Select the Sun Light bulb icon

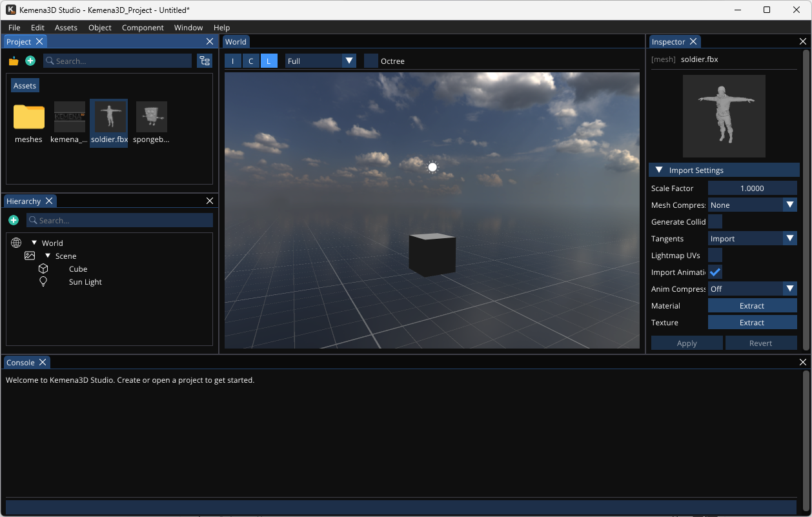[x=43, y=282]
